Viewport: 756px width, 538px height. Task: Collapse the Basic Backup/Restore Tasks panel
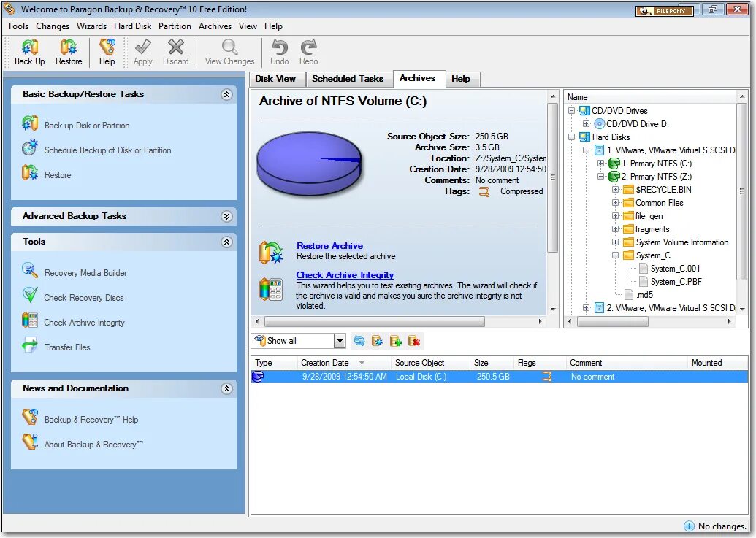tap(226, 94)
